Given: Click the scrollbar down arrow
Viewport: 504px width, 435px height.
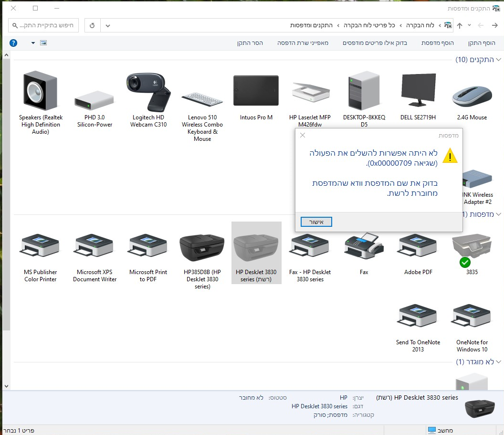Looking at the screenshot, I should tap(6, 386).
